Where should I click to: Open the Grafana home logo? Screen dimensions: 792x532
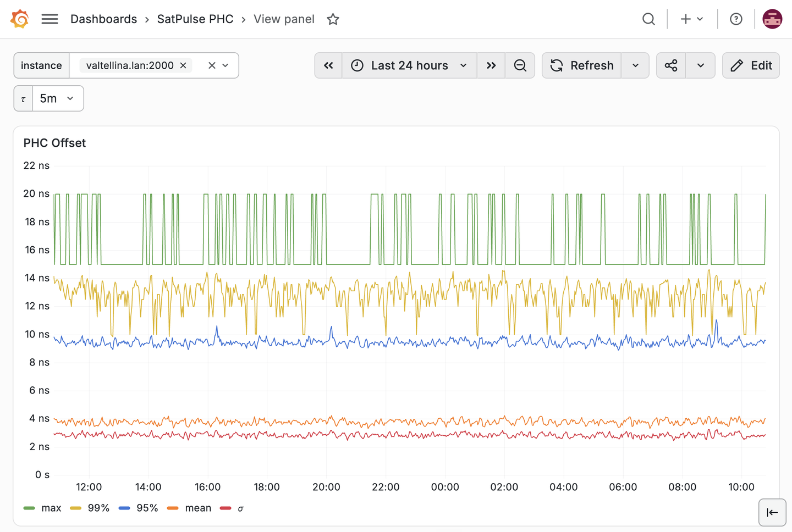(20, 19)
